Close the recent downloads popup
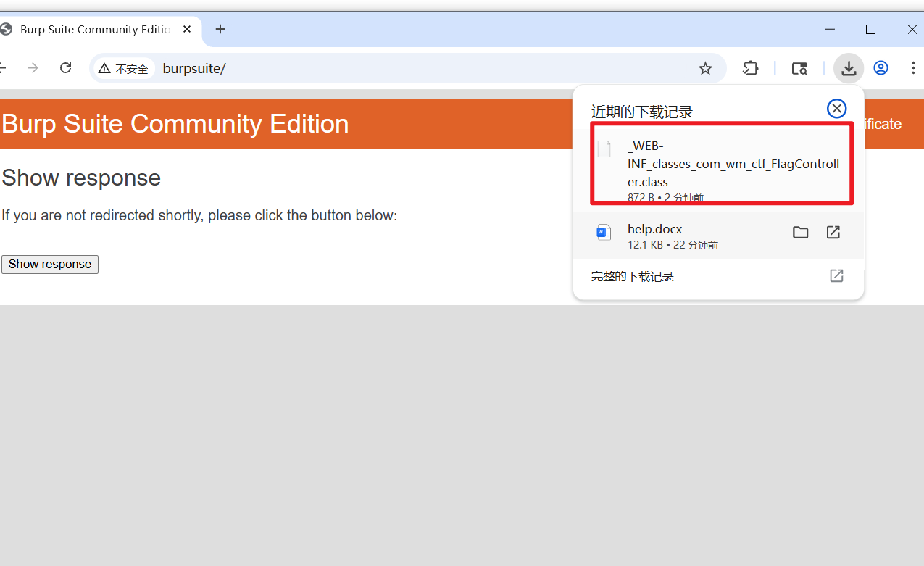Image resolution: width=924 pixels, height=566 pixels. click(836, 109)
